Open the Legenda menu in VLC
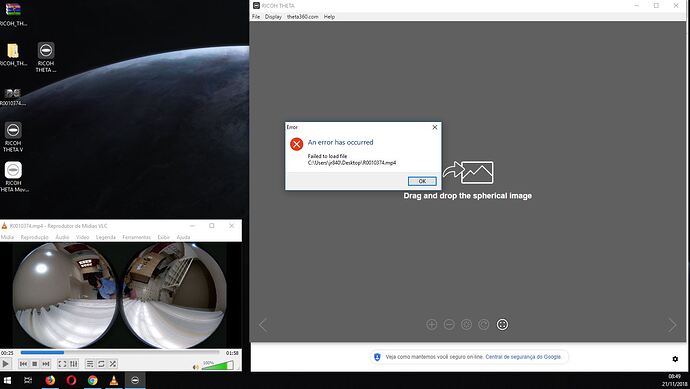Image resolution: width=690 pixels, height=389 pixels. [x=106, y=237]
